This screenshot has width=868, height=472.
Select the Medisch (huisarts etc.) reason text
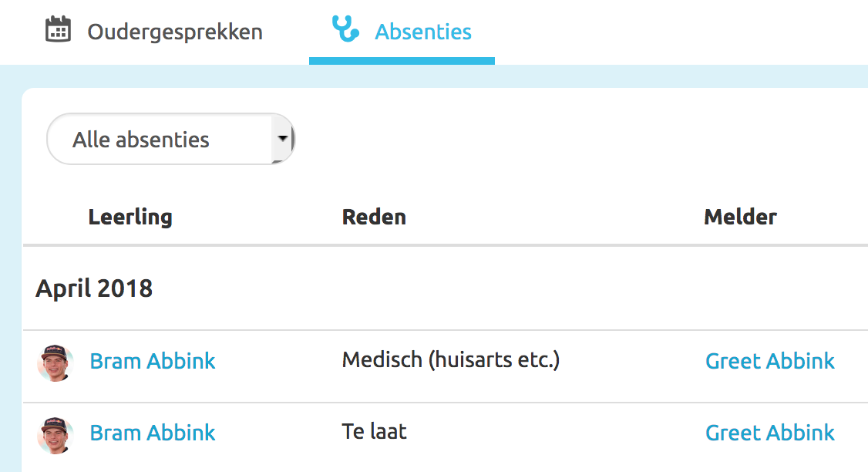[450, 360]
